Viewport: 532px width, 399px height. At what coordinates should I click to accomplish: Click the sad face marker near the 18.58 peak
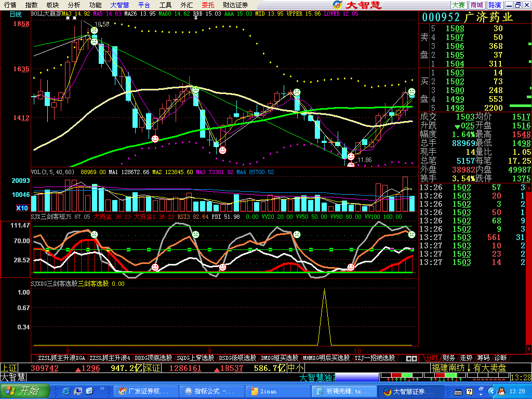tap(95, 30)
